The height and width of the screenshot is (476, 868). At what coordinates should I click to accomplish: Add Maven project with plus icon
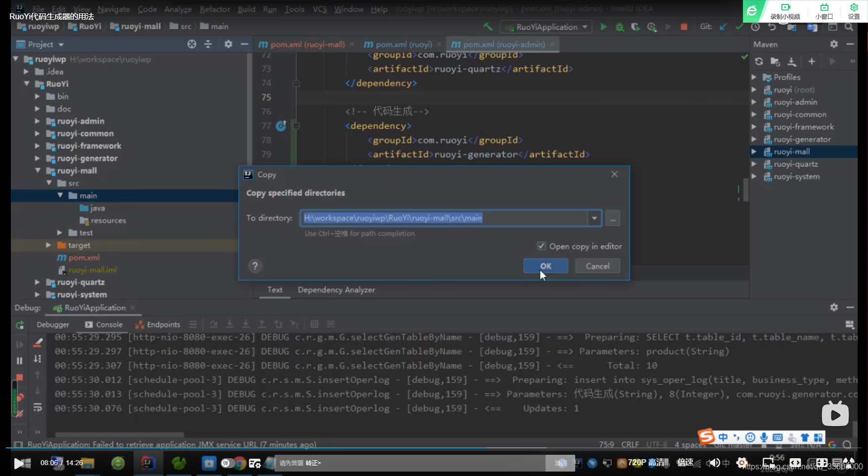(x=812, y=61)
